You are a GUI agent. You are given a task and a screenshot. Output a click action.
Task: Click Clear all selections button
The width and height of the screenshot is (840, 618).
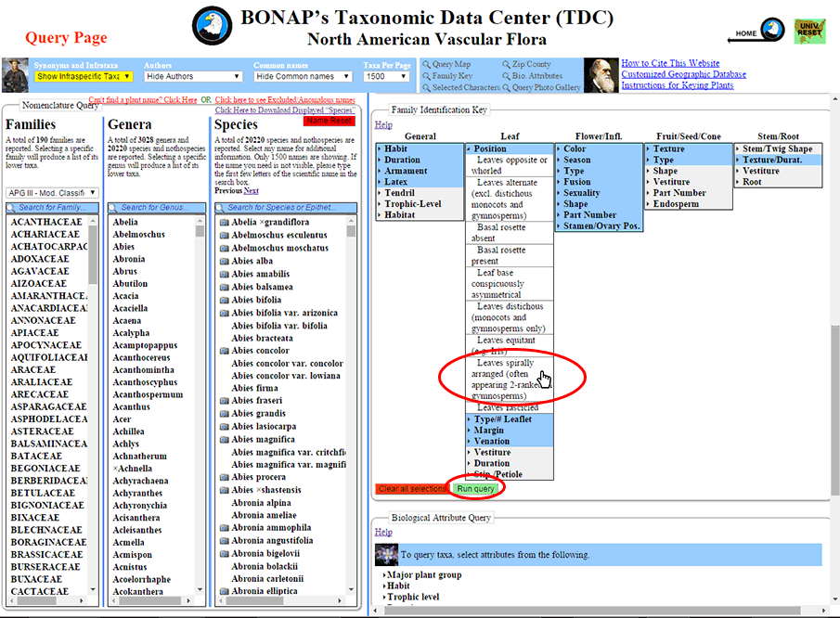[x=412, y=489]
